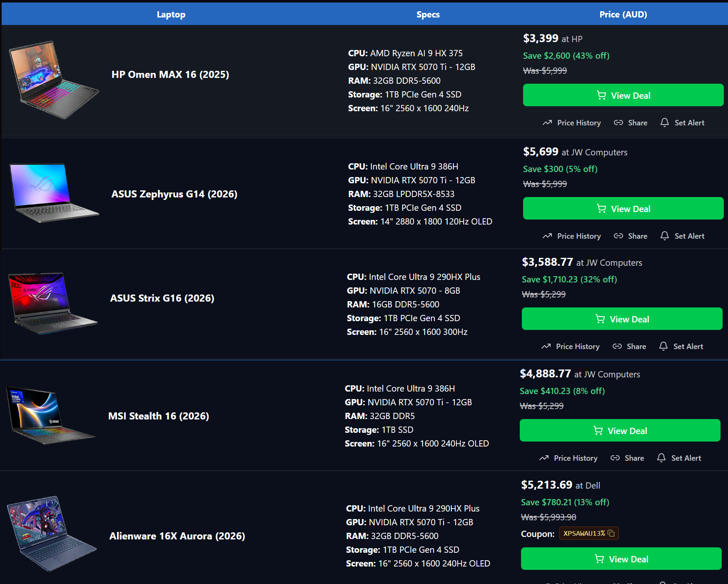Click the Laptop column header
728x584 pixels.
click(x=171, y=15)
